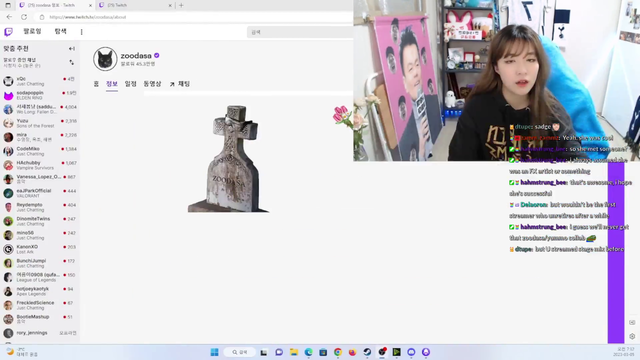The width and height of the screenshot is (640, 360).
Task: Open eaJParkOfficial VALORANT channel
Action: [x=40, y=193]
